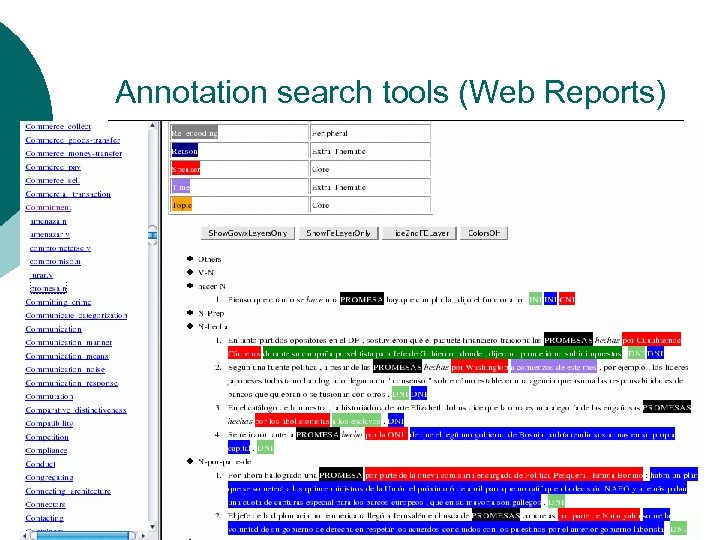Click the N-por-parte-de bullet heading
720x540 pixels.
[225, 461]
